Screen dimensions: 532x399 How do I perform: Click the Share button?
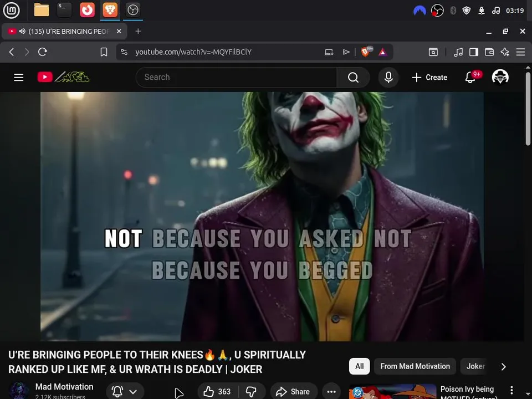pyautogui.click(x=294, y=392)
